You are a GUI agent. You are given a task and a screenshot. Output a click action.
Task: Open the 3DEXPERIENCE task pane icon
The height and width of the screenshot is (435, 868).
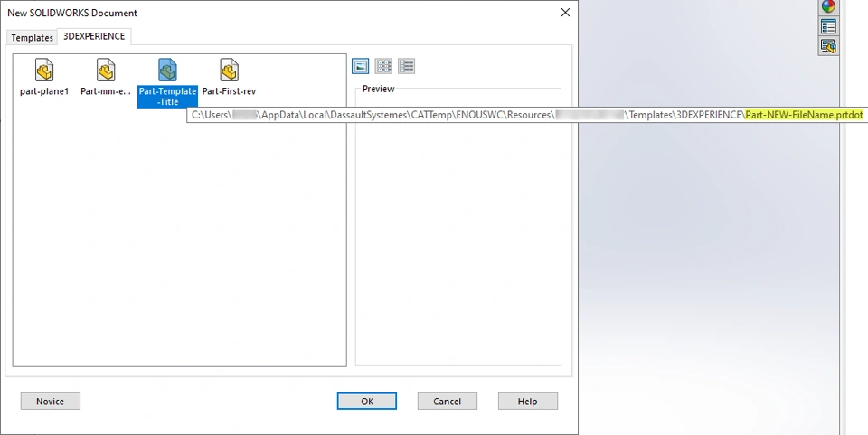pyautogui.click(x=829, y=46)
